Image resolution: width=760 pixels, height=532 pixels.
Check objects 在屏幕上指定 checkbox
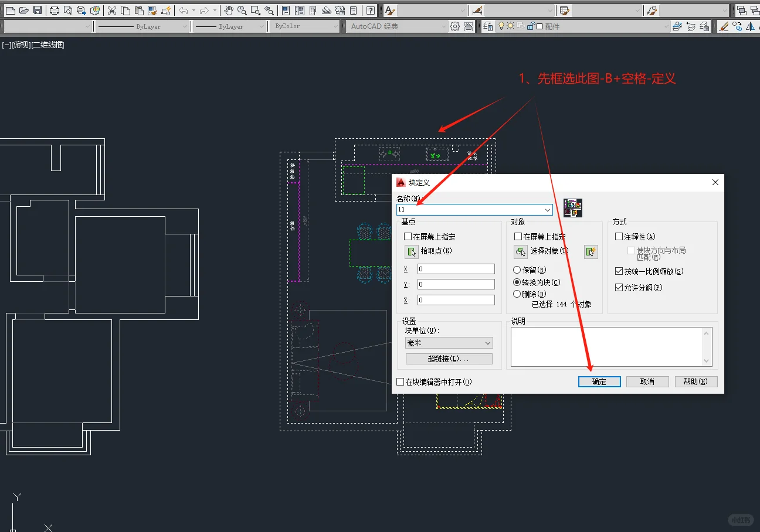tap(518, 237)
